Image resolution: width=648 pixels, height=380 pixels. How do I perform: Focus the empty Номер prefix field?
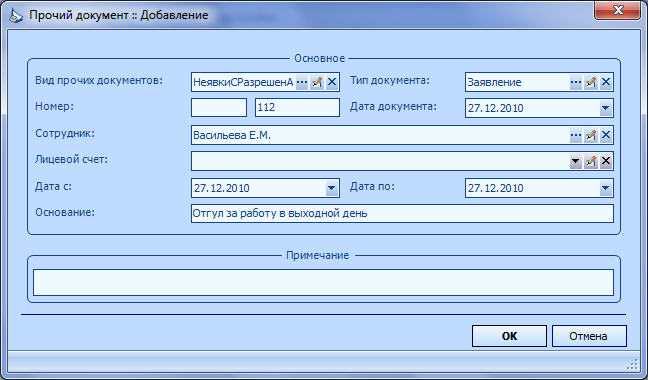[x=219, y=107]
